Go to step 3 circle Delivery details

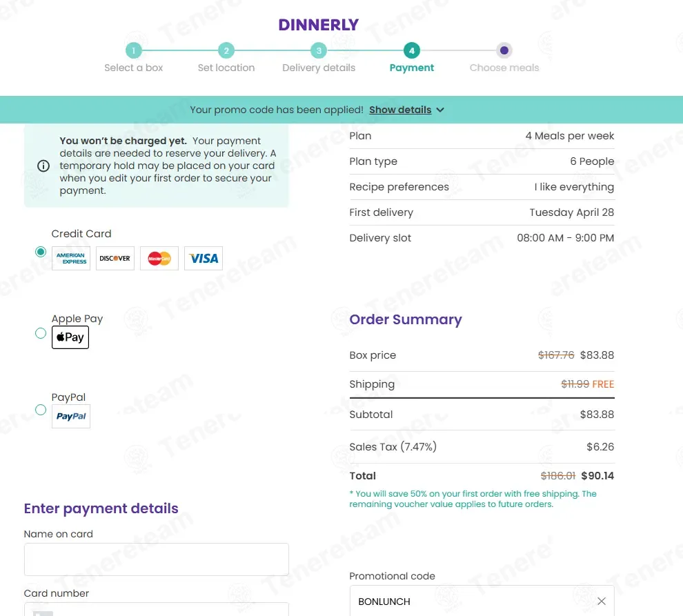coord(319,50)
